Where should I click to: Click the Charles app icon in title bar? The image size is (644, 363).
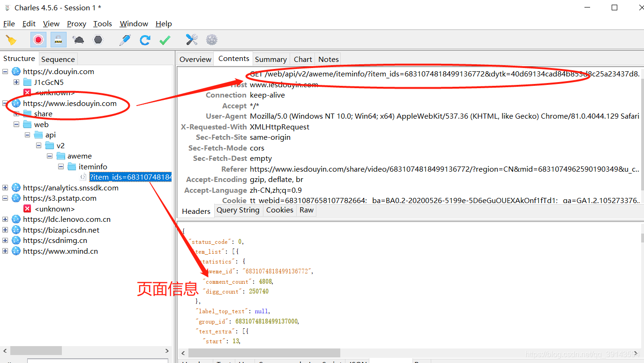click(x=7, y=8)
